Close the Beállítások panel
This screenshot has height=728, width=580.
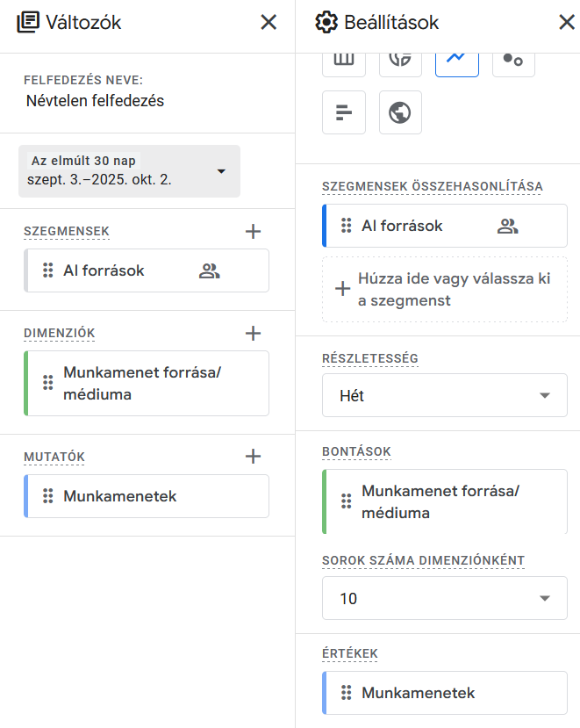click(567, 23)
